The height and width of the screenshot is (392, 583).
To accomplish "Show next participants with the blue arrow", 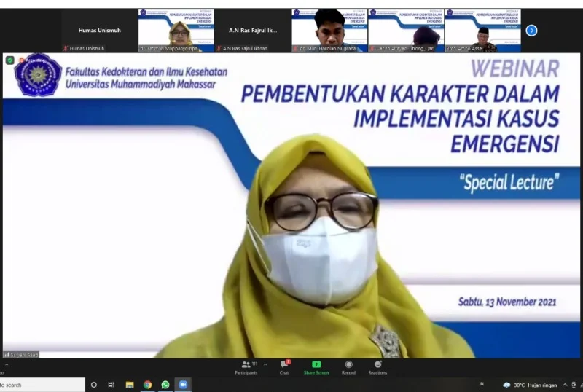I will click(531, 31).
